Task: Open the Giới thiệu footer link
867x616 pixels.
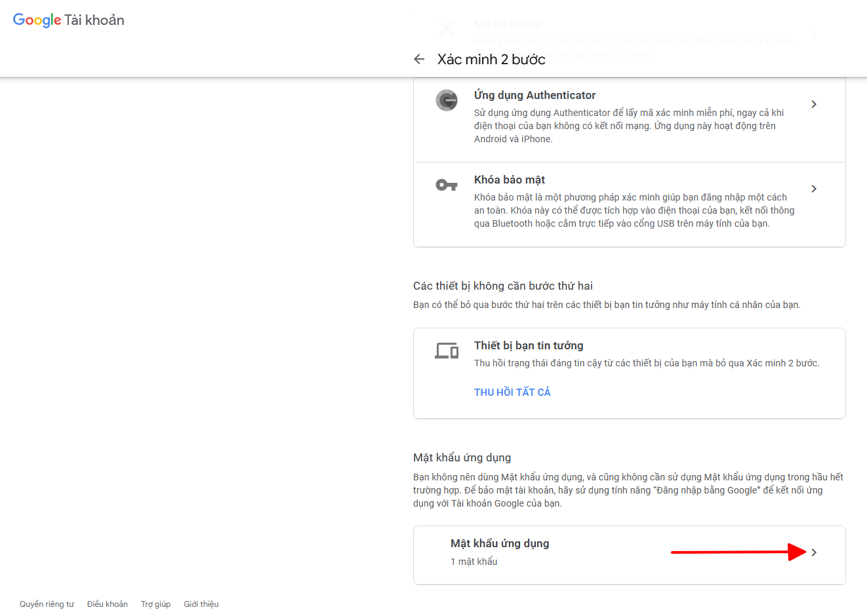Action: tap(201, 604)
